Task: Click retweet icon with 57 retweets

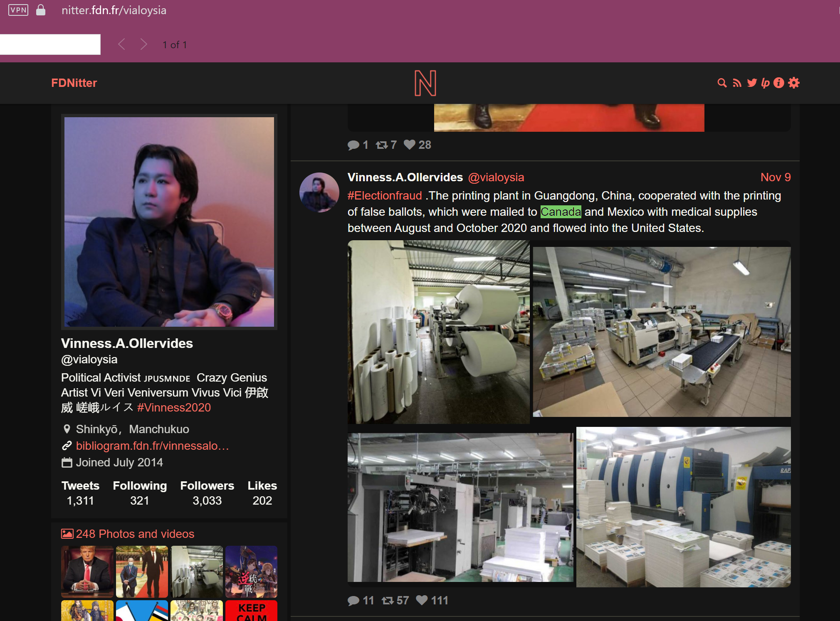Action: 388,601
